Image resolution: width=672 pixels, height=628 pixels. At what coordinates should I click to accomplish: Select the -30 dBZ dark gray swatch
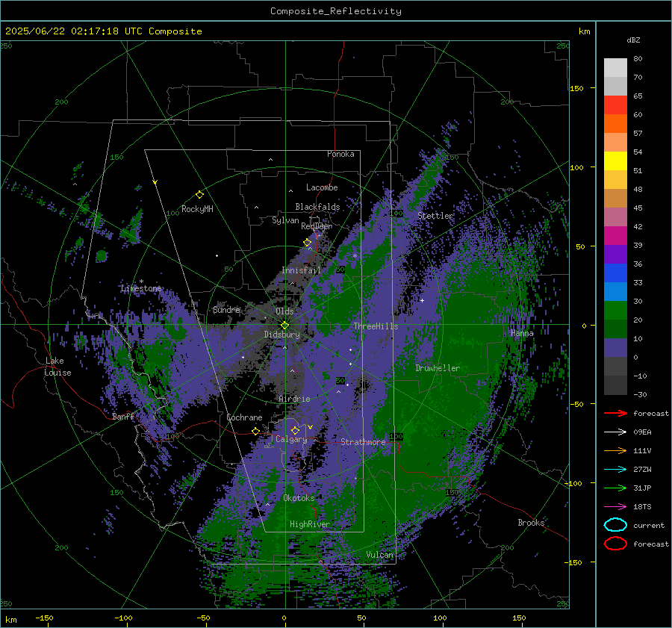tap(615, 385)
